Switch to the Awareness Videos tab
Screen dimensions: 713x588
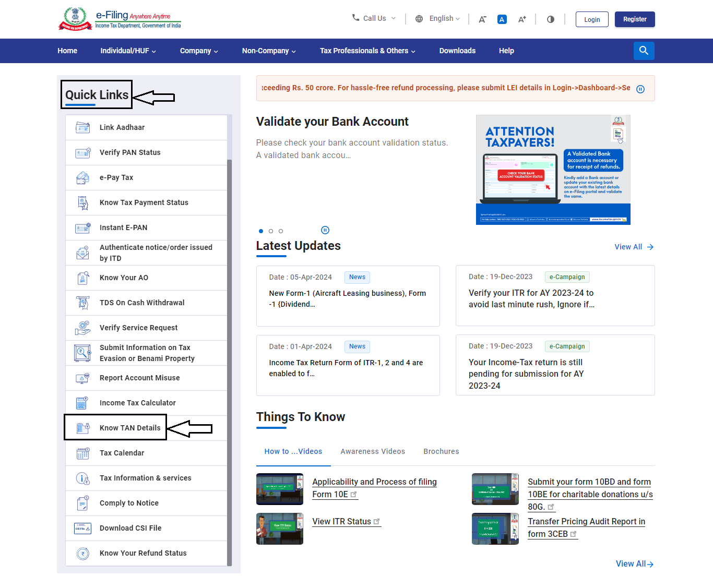coord(373,451)
